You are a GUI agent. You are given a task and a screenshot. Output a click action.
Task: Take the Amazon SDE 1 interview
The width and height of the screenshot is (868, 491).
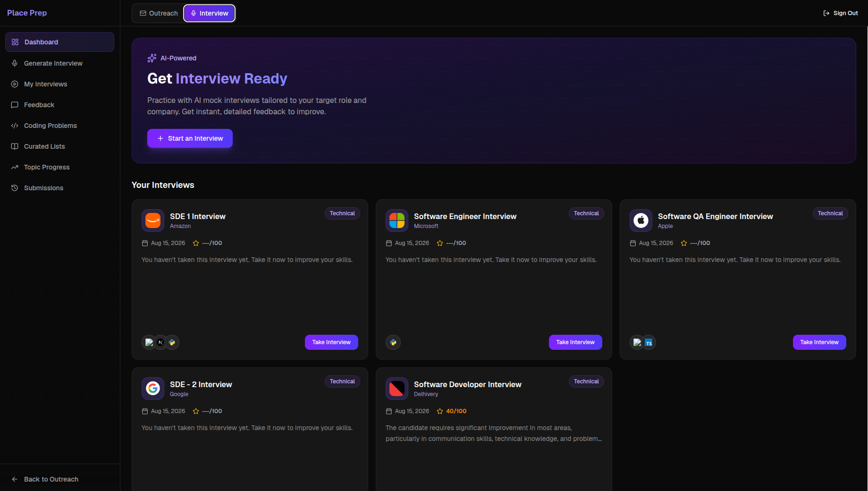point(331,342)
